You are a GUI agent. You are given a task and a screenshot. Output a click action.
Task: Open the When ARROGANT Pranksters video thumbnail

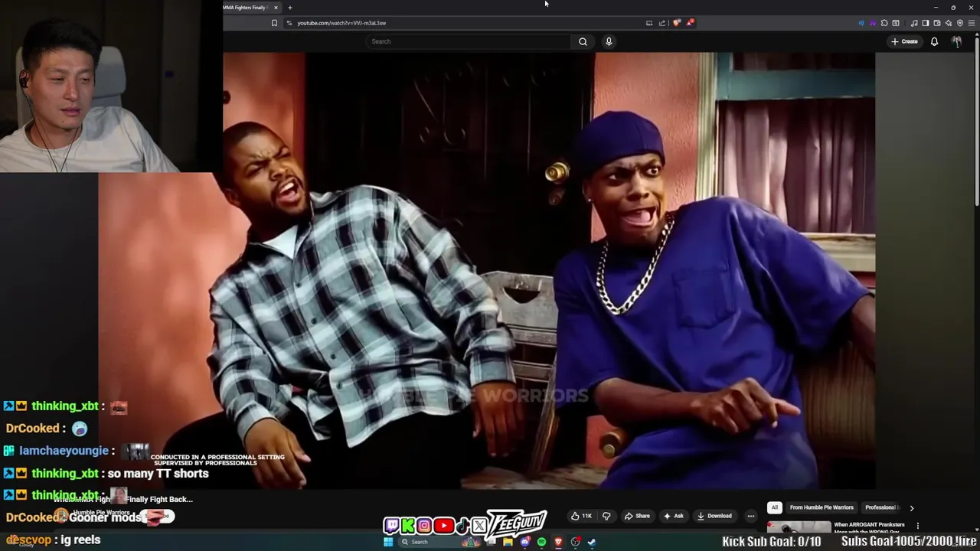pyautogui.click(x=799, y=527)
